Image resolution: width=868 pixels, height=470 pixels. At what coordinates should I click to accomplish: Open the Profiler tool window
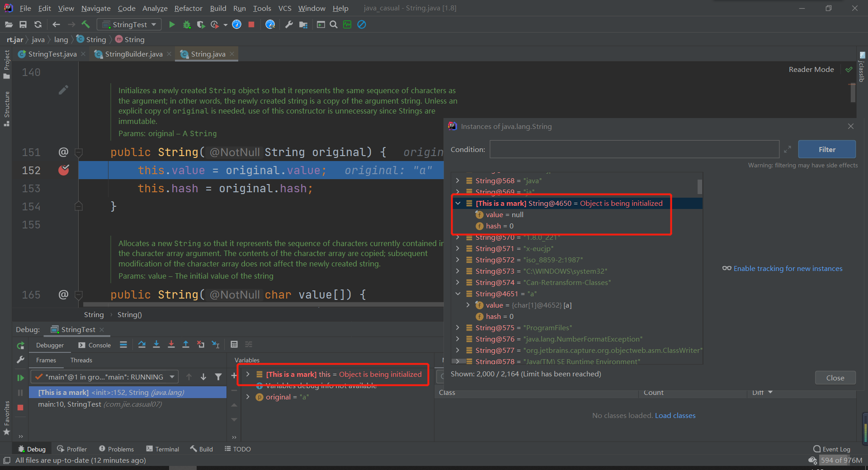[72, 449]
